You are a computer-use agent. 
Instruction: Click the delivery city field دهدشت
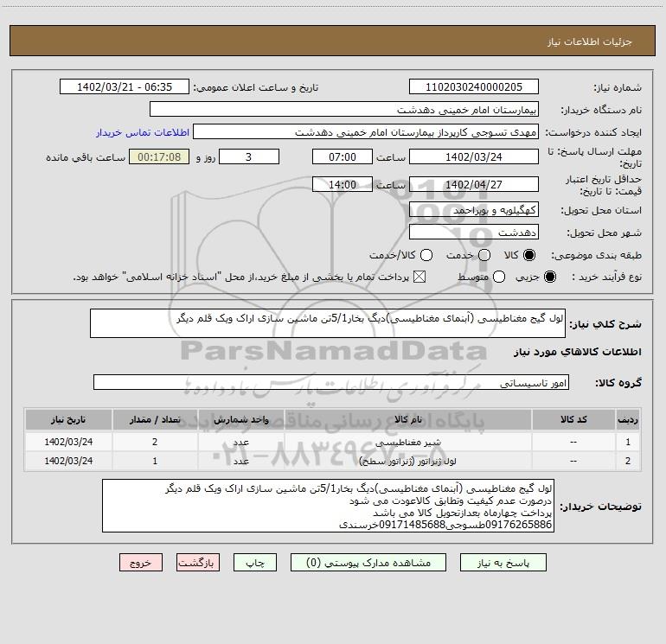(x=474, y=232)
